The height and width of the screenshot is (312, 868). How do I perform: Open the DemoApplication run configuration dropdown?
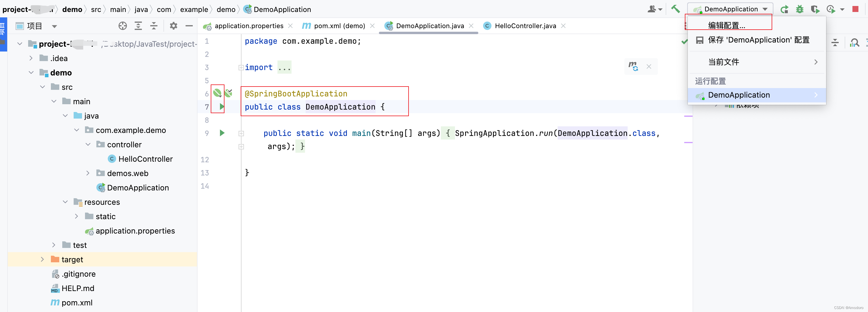pos(730,9)
